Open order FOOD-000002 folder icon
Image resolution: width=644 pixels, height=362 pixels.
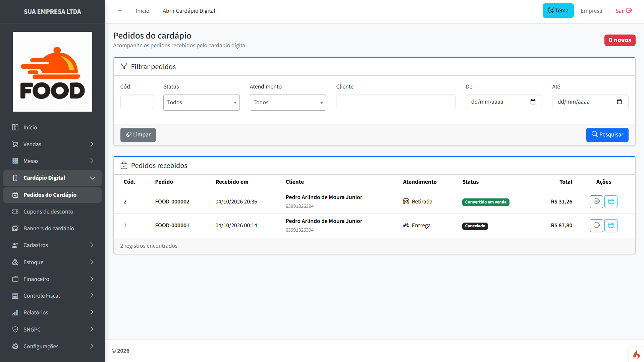(611, 202)
